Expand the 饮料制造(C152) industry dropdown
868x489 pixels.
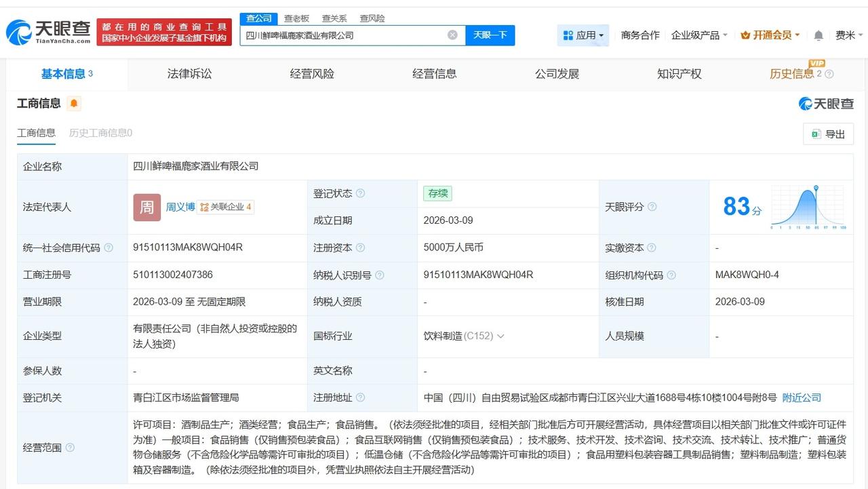click(499, 336)
